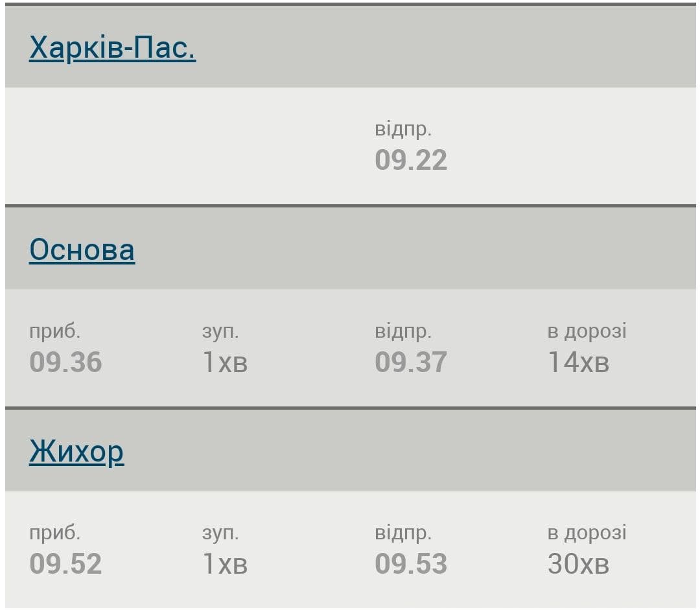The width and height of the screenshot is (700, 610).
Task: Select the 09.53 departure time at Жихор
Action: click(411, 563)
